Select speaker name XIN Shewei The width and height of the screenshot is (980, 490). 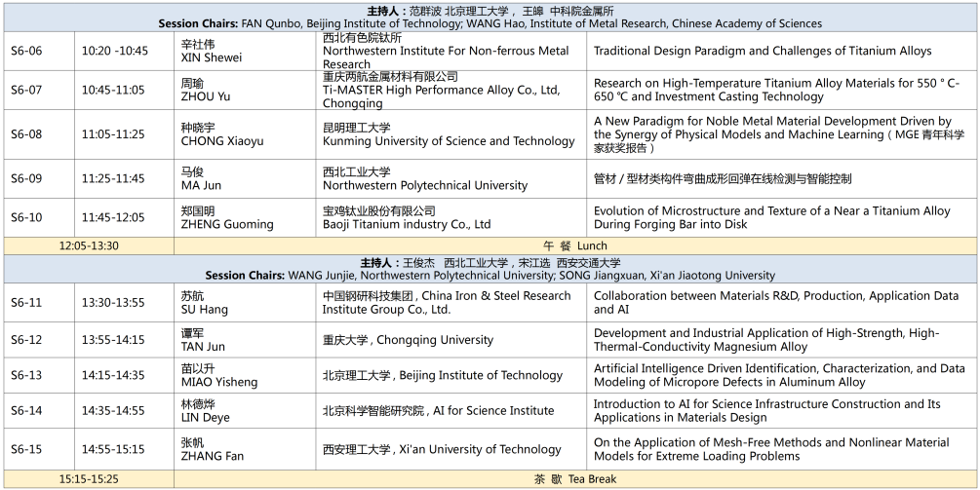coord(212,57)
